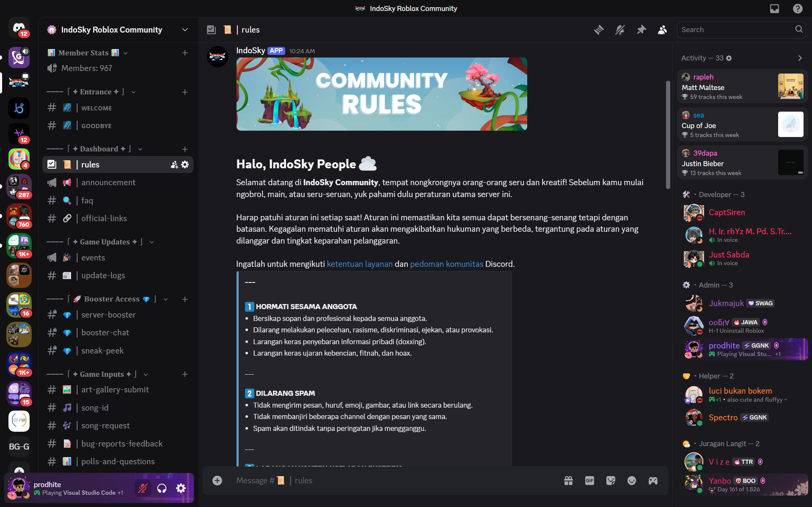View Yanbo's profile in member list
812x507 pixels.
click(x=743, y=484)
